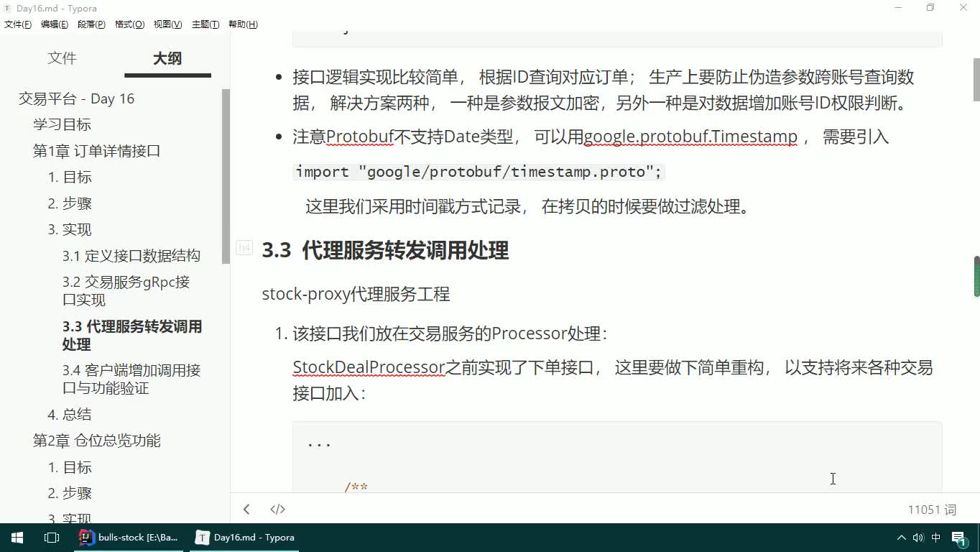The height and width of the screenshot is (552, 980).
Task: Open the 段落(P) menu
Action: point(91,24)
